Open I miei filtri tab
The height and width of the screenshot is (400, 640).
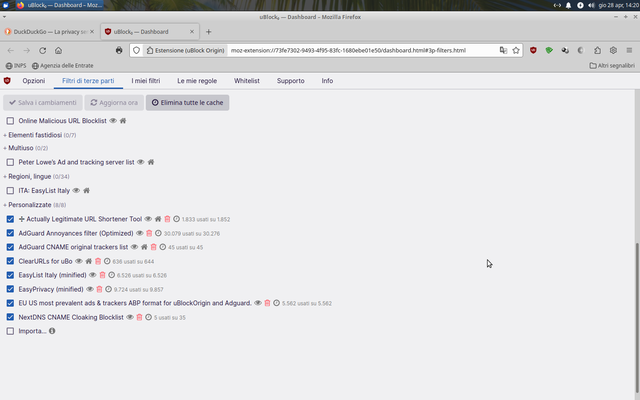click(x=146, y=81)
